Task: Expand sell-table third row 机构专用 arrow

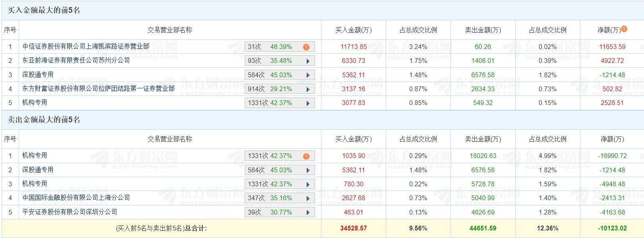Action: (308, 184)
